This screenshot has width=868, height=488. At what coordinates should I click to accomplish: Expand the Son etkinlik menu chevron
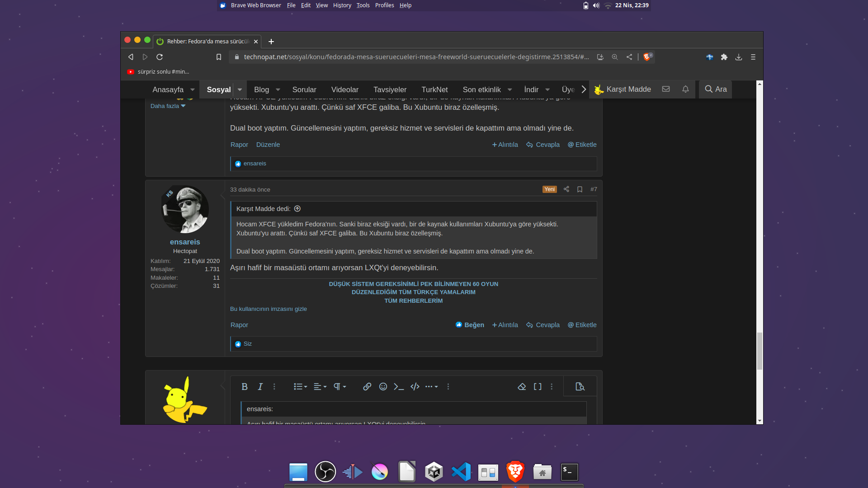(509, 89)
